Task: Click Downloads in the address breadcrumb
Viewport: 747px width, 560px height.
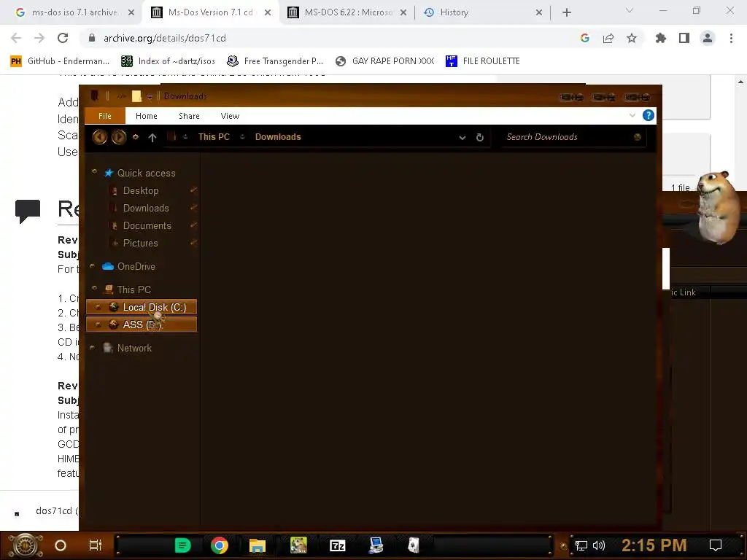Action: tap(278, 137)
